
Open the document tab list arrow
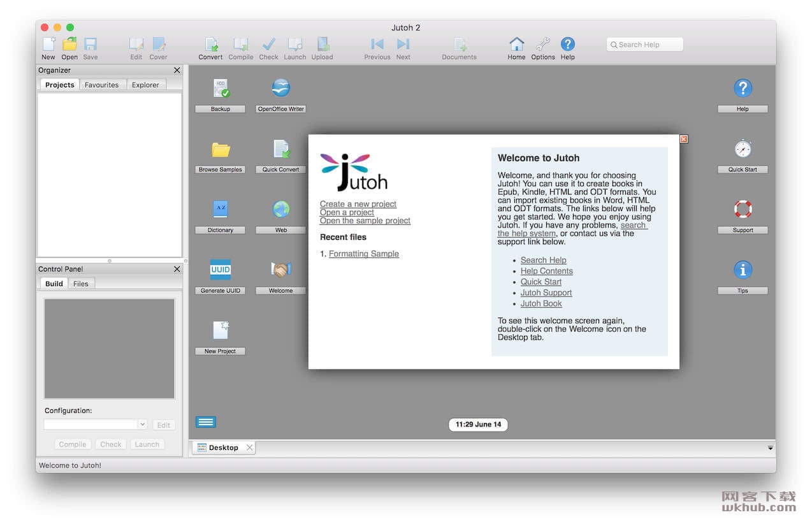tap(771, 448)
